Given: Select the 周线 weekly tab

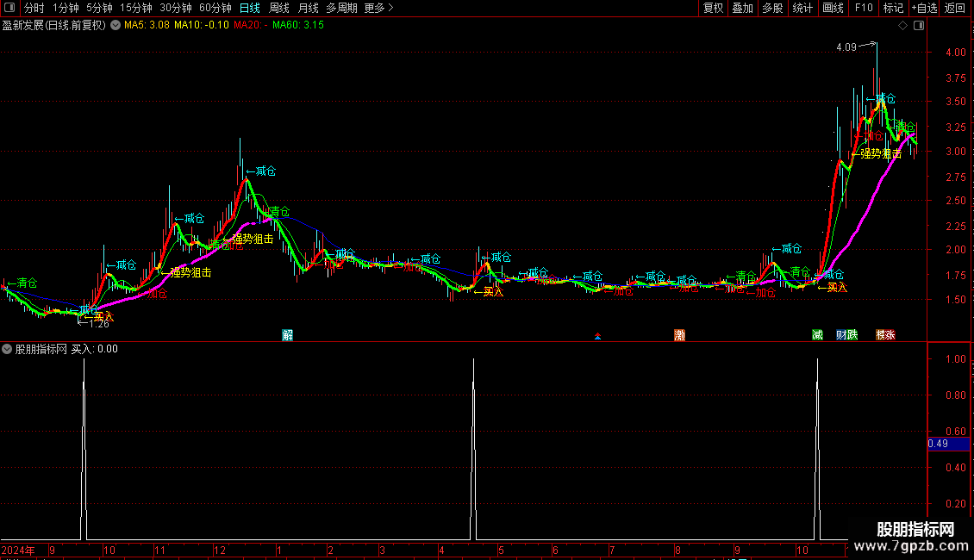Looking at the screenshot, I should (279, 8).
